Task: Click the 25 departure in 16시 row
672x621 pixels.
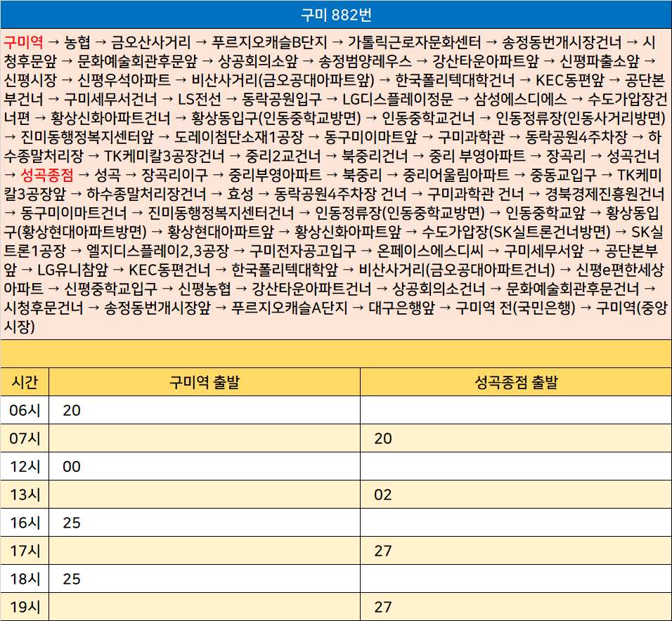Action: tap(72, 523)
